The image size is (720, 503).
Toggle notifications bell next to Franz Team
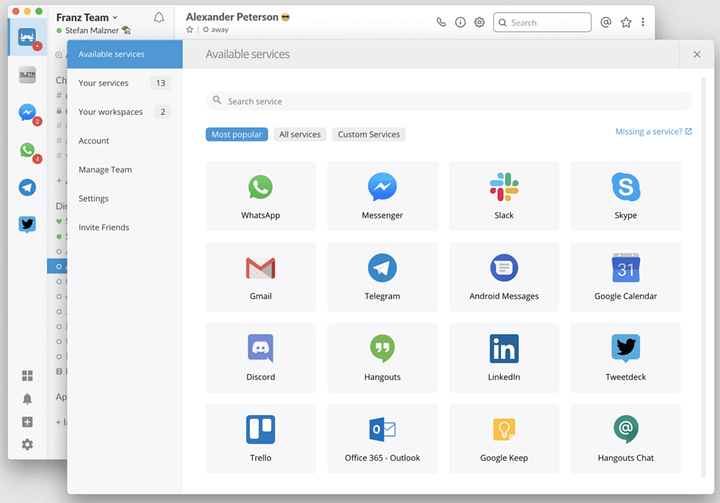pyautogui.click(x=159, y=17)
